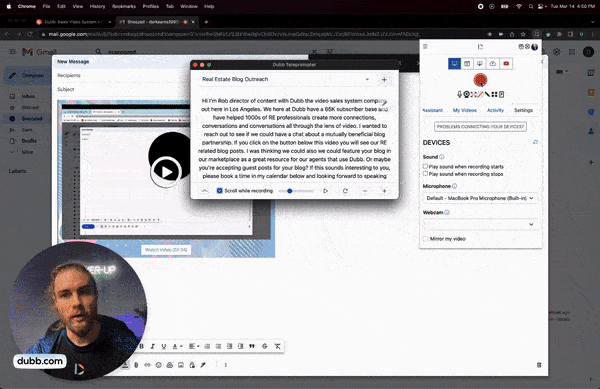Enable Play sound when recording stops
600x389 pixels.
pos(425,174)
